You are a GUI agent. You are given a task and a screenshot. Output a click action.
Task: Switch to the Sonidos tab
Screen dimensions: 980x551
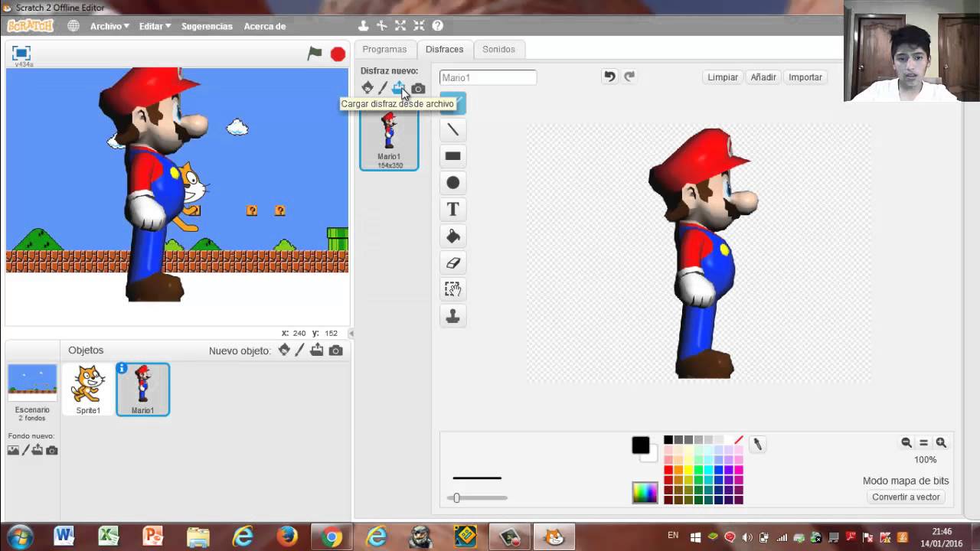click(498, 49)
